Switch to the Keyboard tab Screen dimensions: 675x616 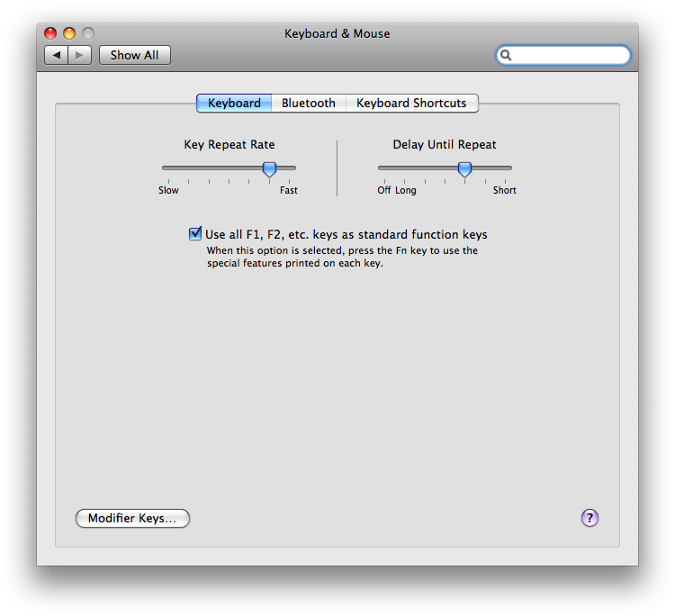pos(234,103)
